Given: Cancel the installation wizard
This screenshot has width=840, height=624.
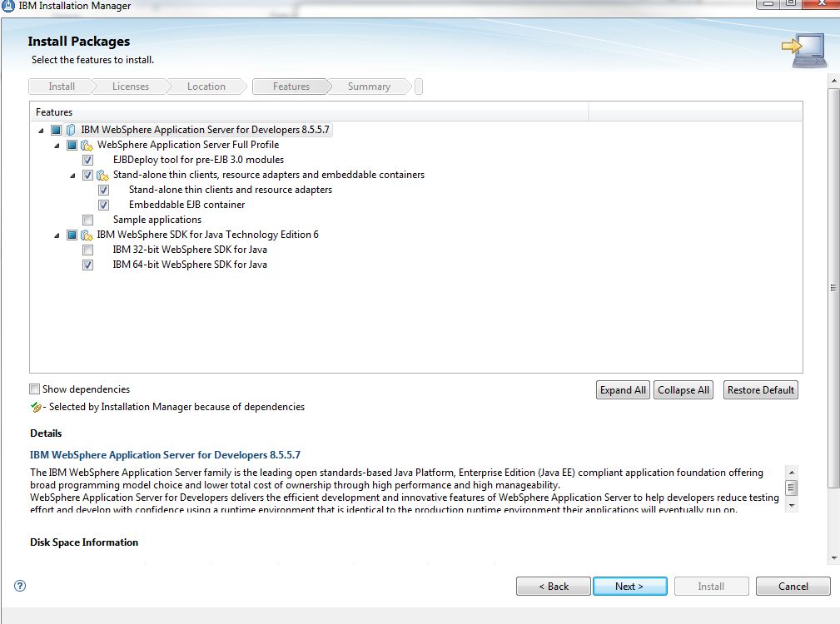Looking at the screenshot, I should click(793, 586).
